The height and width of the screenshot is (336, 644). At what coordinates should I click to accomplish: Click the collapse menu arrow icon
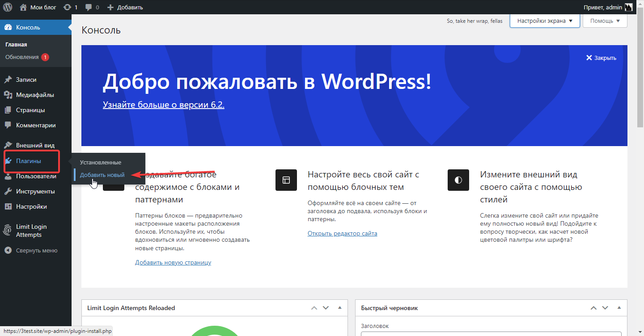click(8, 251)
